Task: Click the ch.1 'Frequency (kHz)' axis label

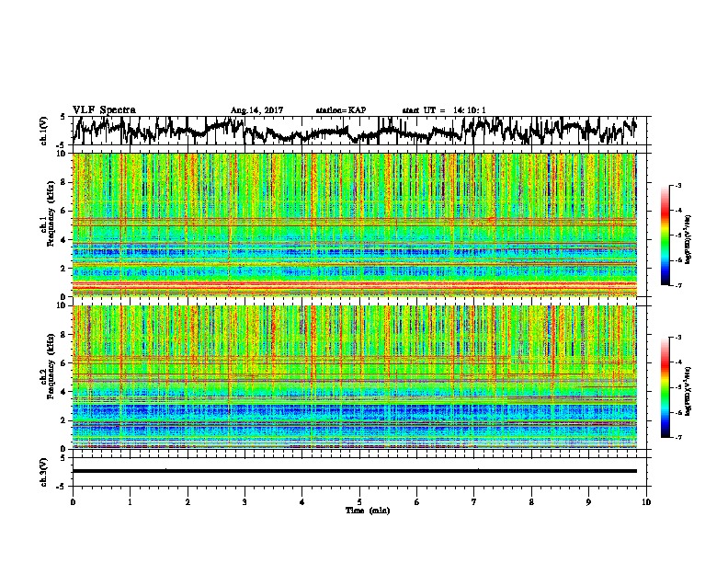Action: [50, 213]
